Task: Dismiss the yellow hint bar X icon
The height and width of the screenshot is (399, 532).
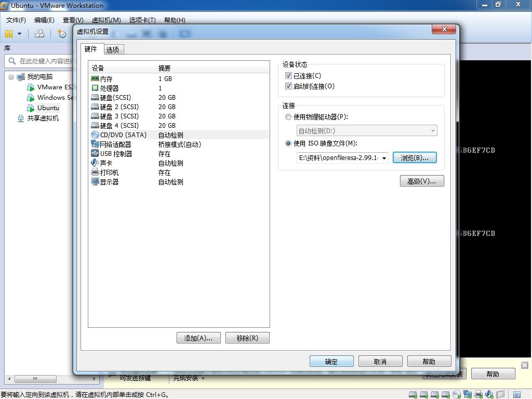Action: click(x=525, y=365)
